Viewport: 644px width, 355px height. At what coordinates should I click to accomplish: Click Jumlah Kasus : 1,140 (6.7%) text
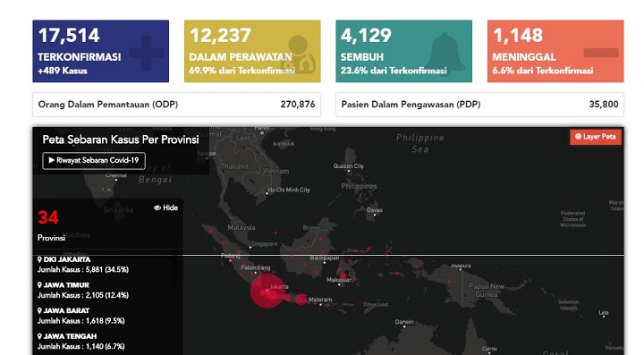pyautogui.click(x=80, y=346)
